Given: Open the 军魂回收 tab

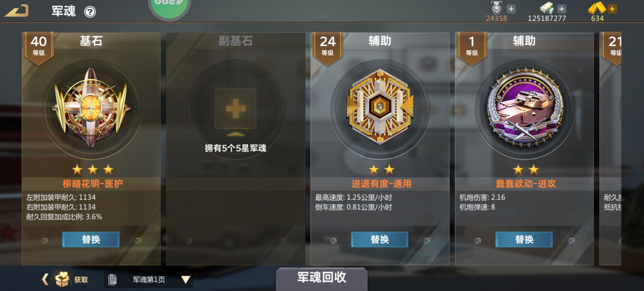Looking at the screenshot, I should coord(321,278).
